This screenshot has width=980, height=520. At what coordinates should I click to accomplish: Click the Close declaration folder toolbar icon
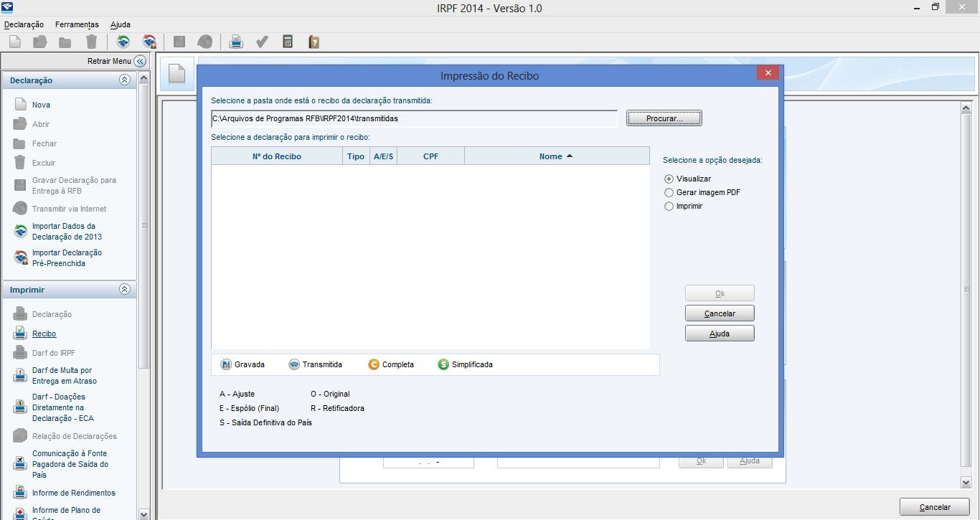tap(65, 42)
